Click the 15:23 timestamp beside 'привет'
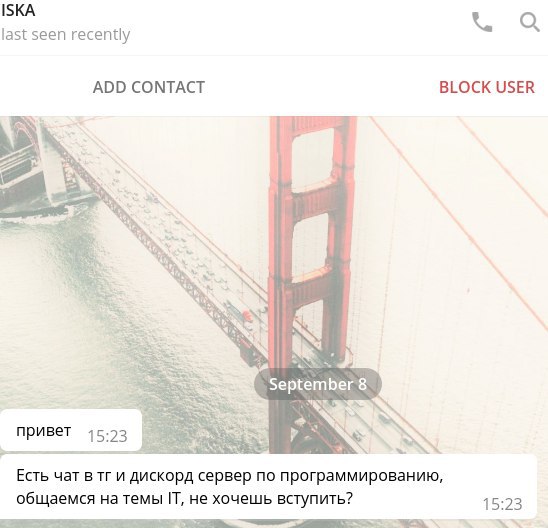This screenshot has height=528, width=548. pos(107,436)
